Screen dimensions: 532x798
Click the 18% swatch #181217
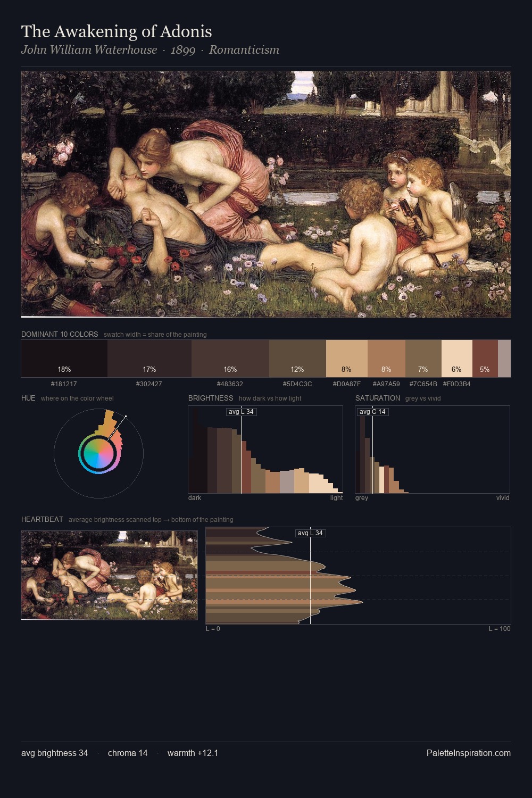(x=64, y=359)
